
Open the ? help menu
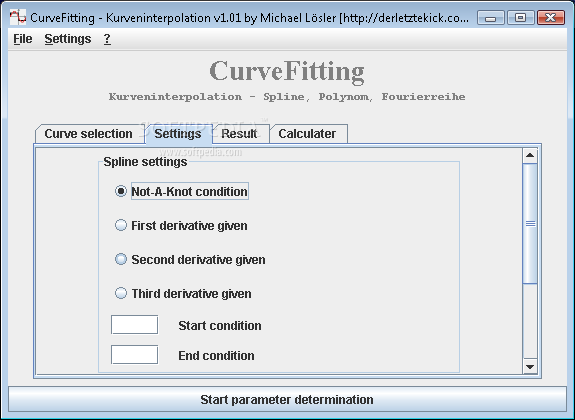[107, 39]
